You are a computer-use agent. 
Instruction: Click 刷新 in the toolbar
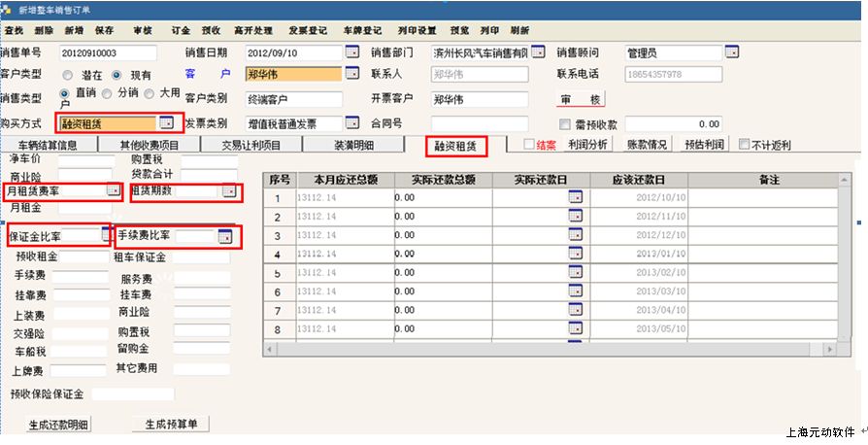click(519, 30)
